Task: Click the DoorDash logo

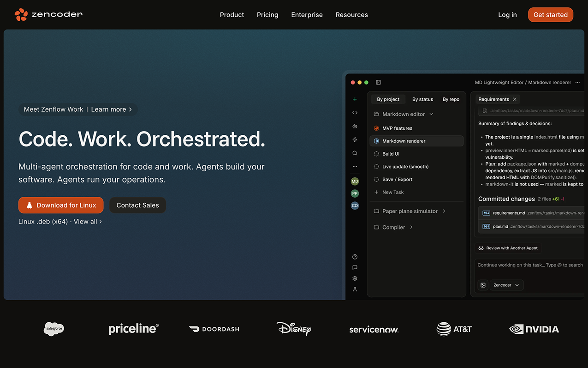Action: pyautogui.click(x=214, y=329)
